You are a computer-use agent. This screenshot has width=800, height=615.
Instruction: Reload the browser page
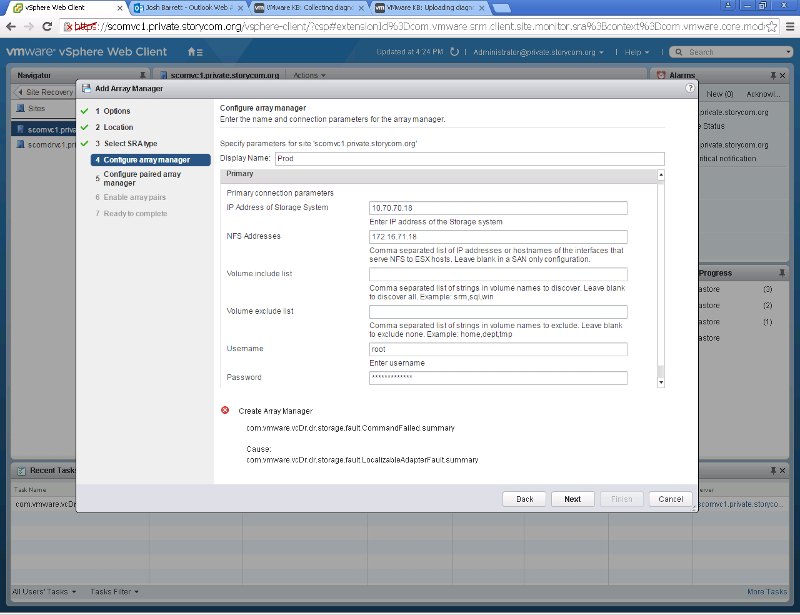coord(47,27)
